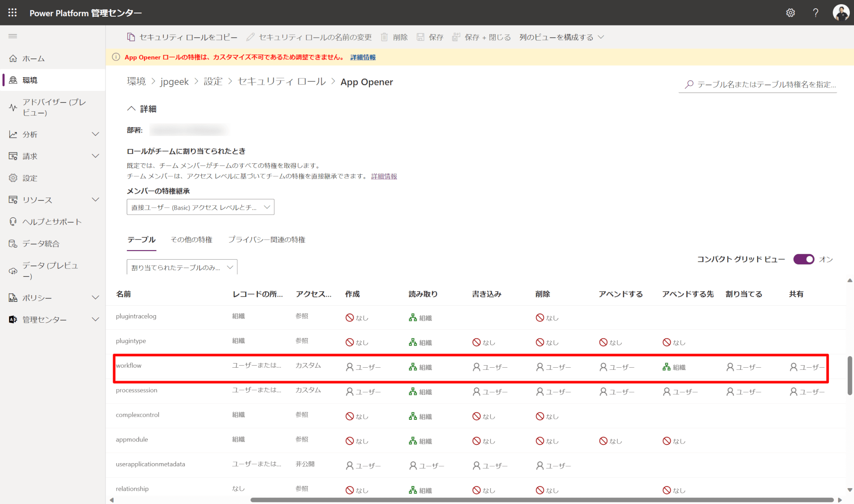The height and width of the screenshot is (504, 854).
Task: Click the help question mark icon
Action: click(x=816, y=13)
